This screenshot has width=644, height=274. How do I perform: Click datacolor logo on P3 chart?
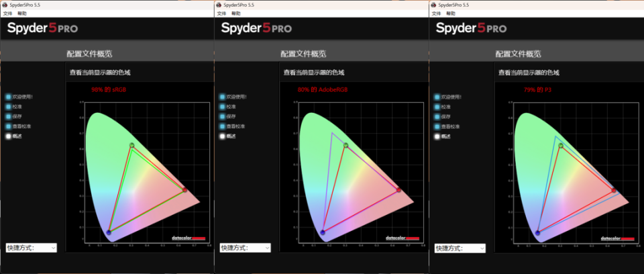click(x=617, y=238)
